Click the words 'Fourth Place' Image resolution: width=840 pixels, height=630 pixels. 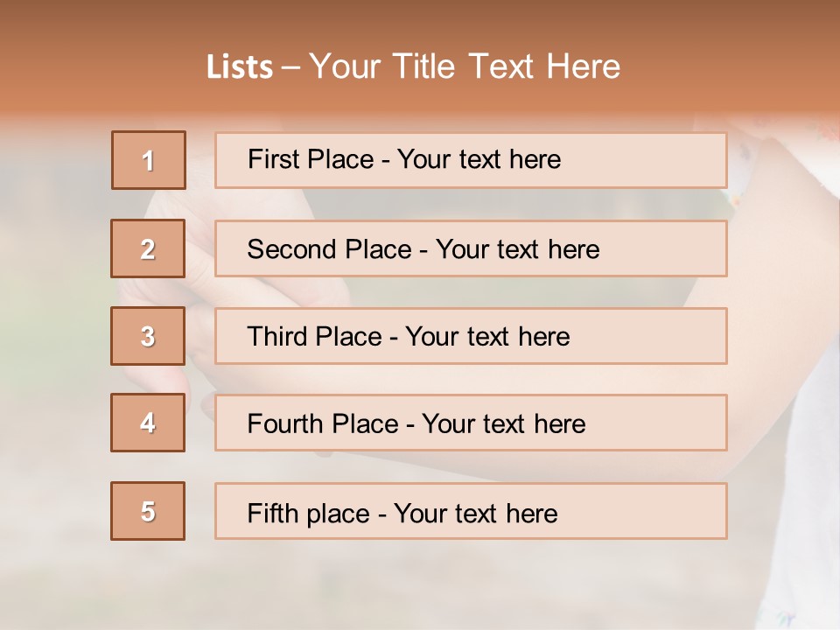coord(322,424)
